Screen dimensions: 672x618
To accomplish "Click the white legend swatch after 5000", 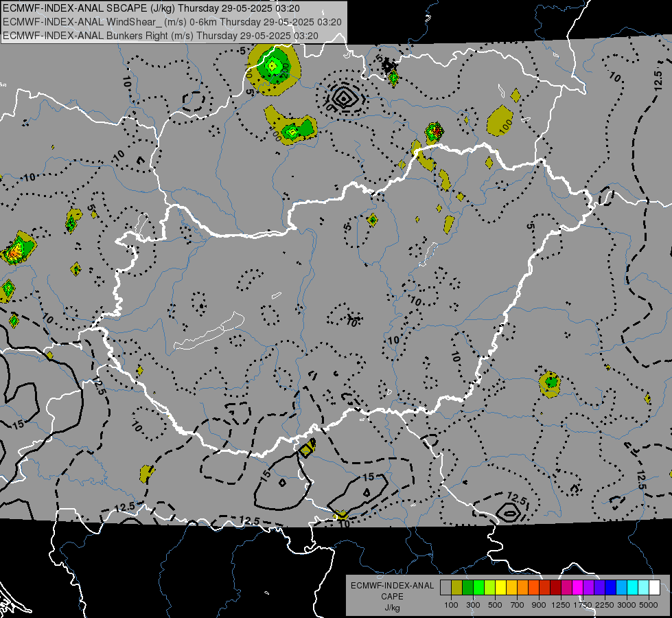I will (x=654, y=588).
